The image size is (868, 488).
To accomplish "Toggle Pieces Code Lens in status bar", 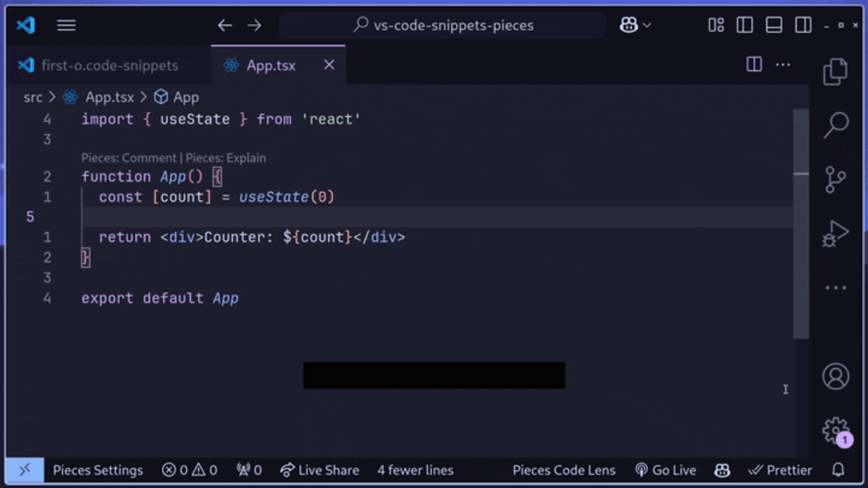I will point(564,470).
